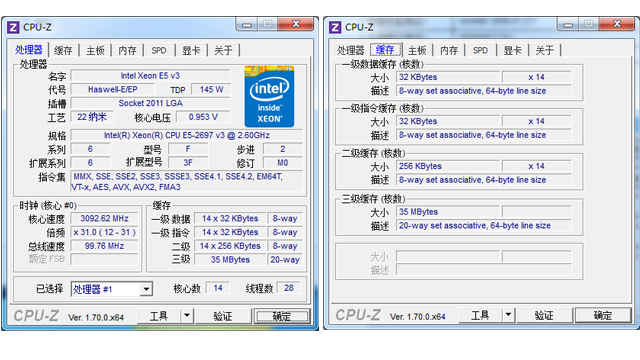Click the stepping value '2'
The width and height of the screenshot is (640, 360).
coord(282,149)
